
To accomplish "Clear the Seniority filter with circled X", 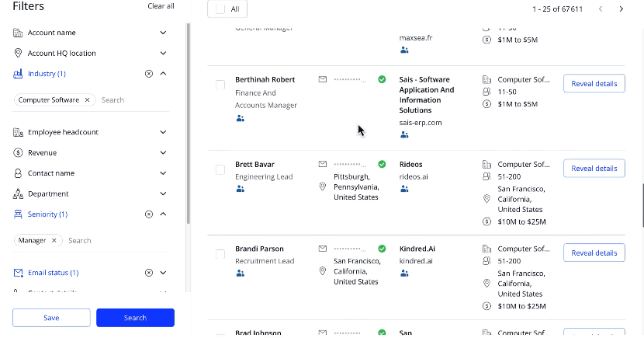I will [149, 214].
